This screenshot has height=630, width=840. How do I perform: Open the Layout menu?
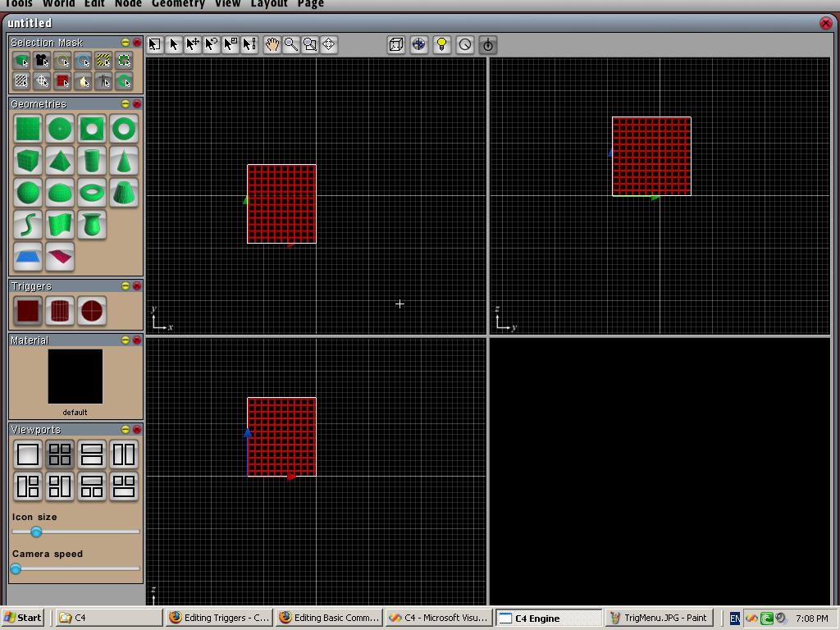coord(268,4)
